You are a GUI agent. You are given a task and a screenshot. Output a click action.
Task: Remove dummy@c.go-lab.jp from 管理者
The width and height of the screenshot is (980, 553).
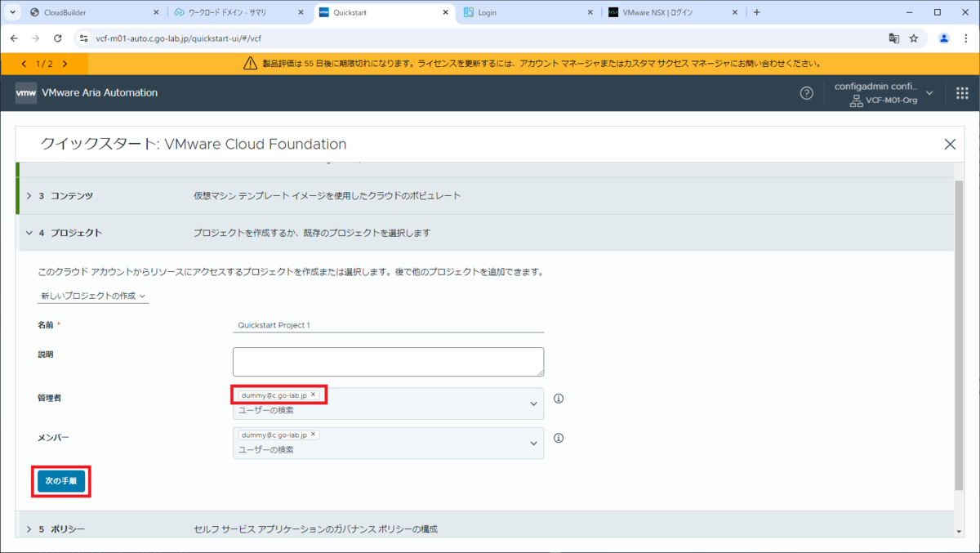313,395
